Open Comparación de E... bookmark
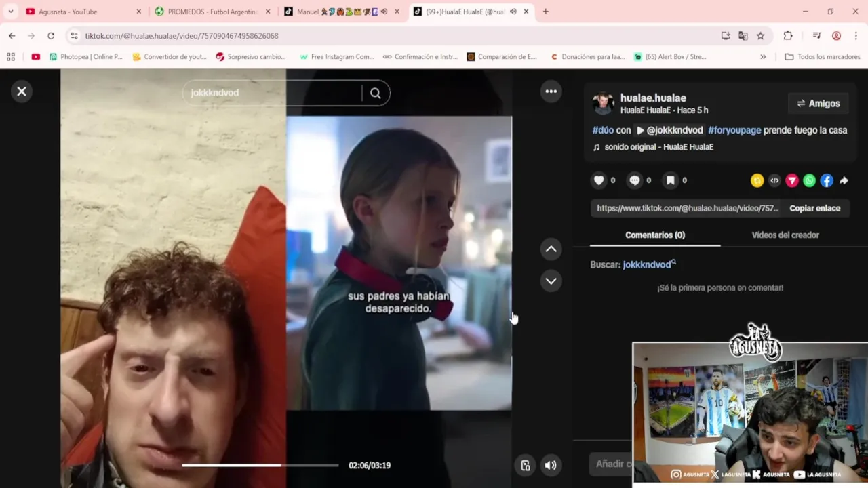 (x=502, y=57)
